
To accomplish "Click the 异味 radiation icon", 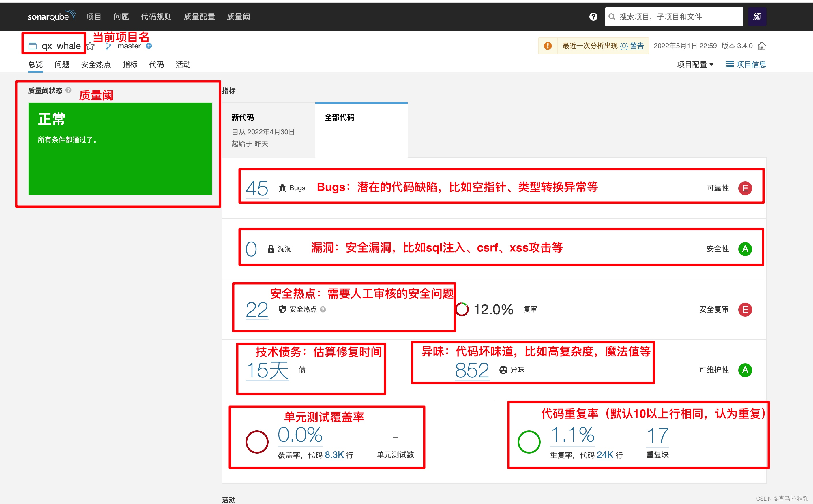I will 503,370.
